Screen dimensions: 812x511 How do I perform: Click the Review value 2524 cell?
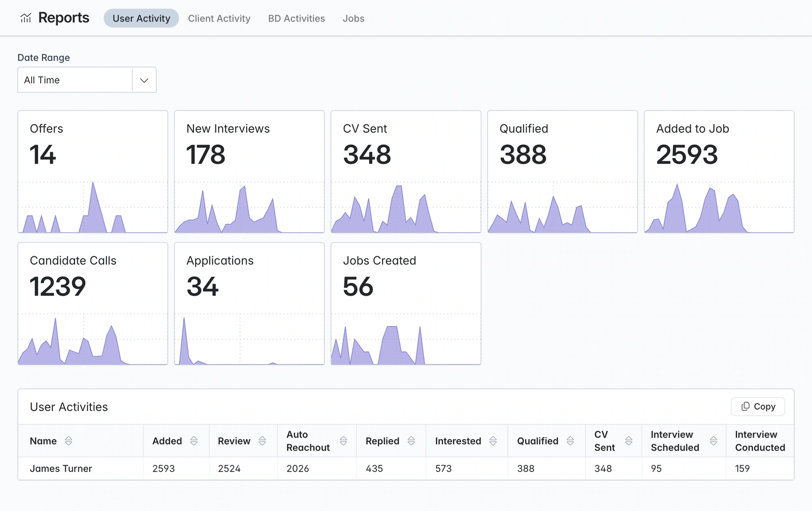243,468
